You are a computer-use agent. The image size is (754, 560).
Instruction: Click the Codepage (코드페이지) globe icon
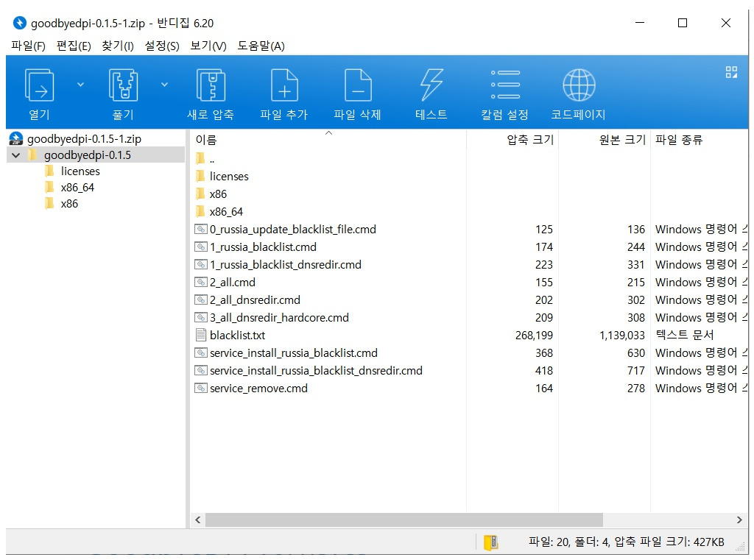[x=579, y=85]
